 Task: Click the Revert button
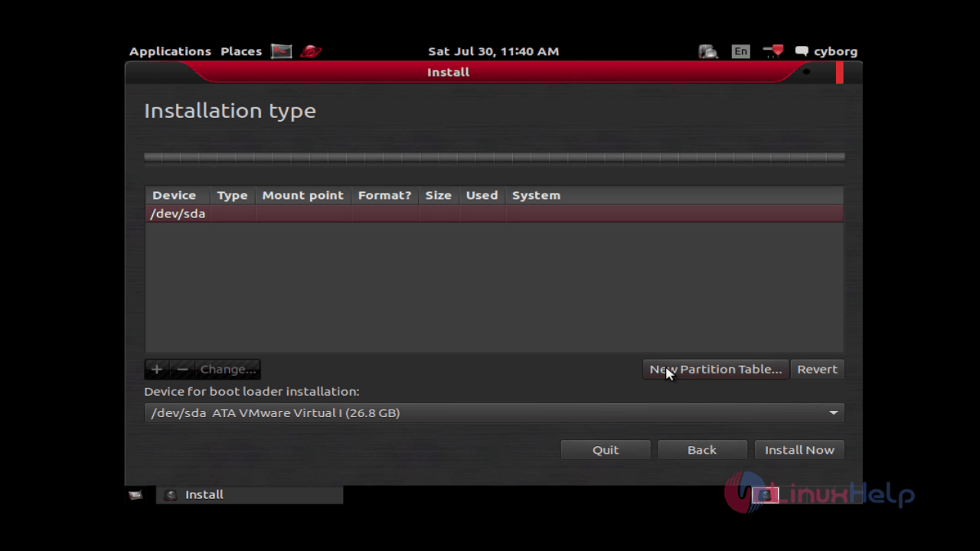click(x=817, y=369)
